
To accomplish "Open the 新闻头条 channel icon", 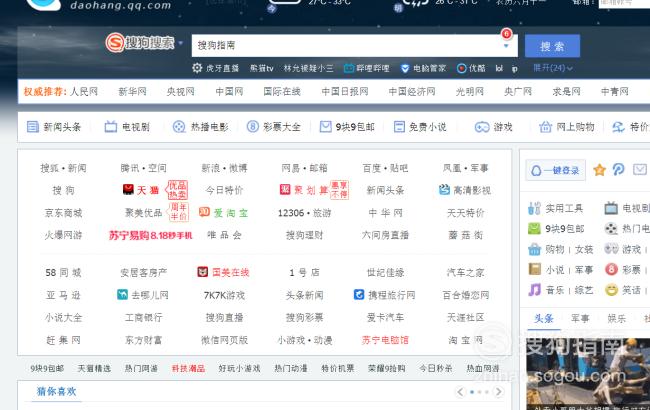I will click(x=33, y=127).
